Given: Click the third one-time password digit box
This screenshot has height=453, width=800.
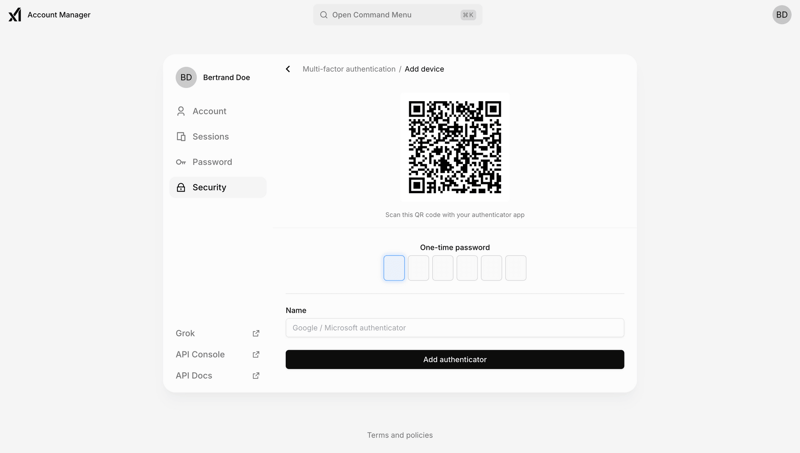Looking at the screenshot, I should 443,268.
